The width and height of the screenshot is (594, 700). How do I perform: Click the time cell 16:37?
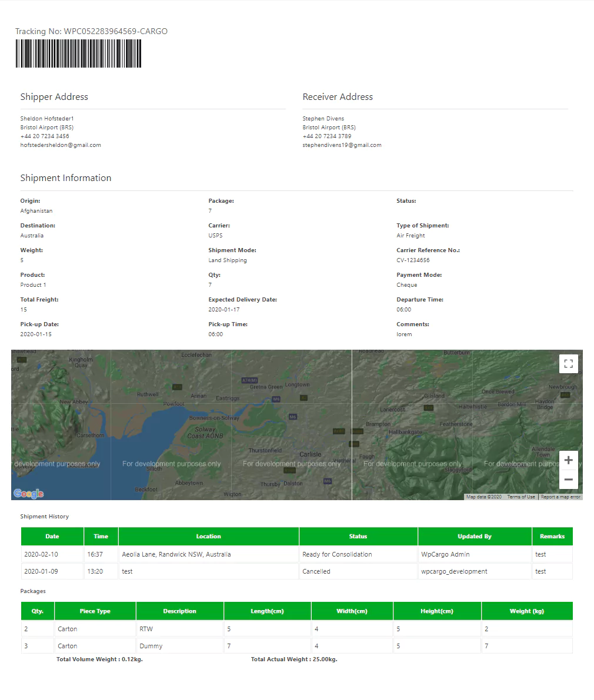click(x=101, y=554)
